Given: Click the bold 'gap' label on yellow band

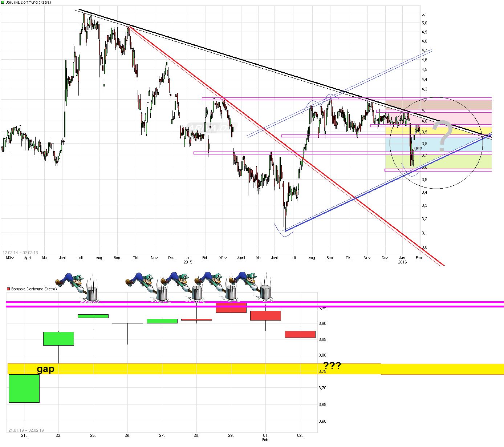Looking at the screenshot, I should 45,369.
